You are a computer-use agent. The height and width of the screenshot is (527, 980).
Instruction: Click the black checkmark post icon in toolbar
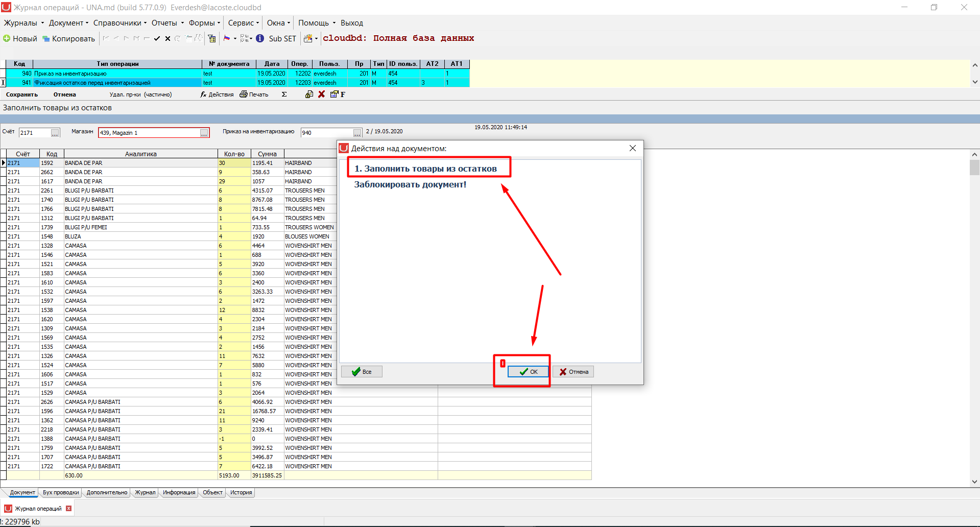click(x=157, y=38)
